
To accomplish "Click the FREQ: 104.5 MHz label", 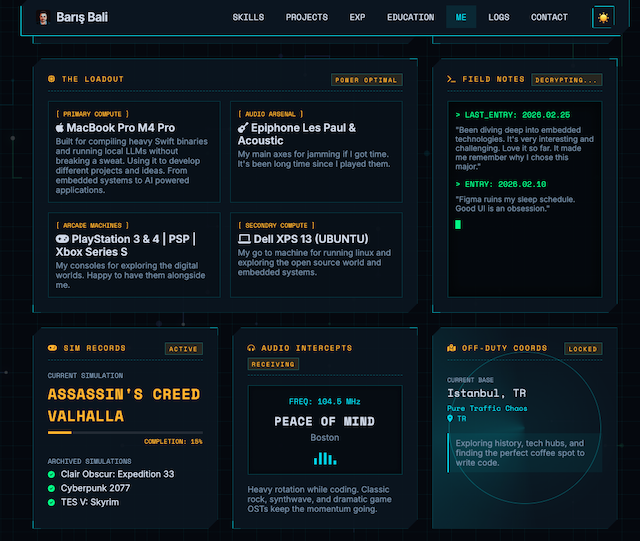I will coord(324,401).
